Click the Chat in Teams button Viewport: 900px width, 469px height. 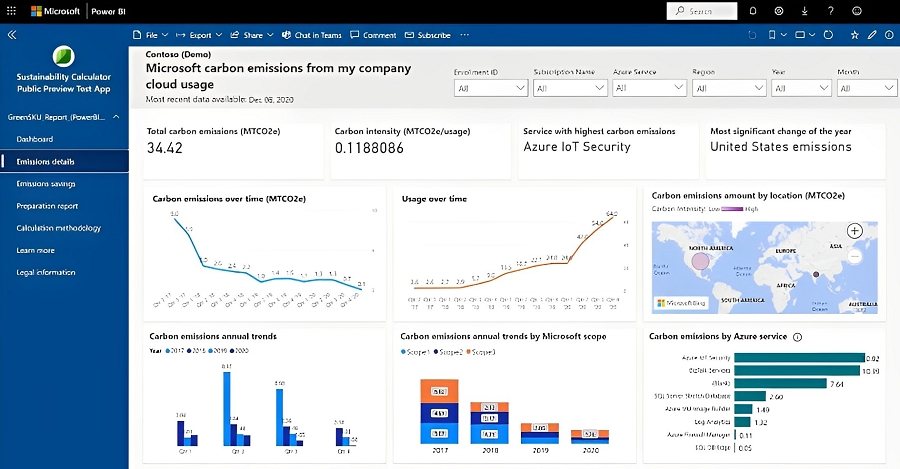311,35
